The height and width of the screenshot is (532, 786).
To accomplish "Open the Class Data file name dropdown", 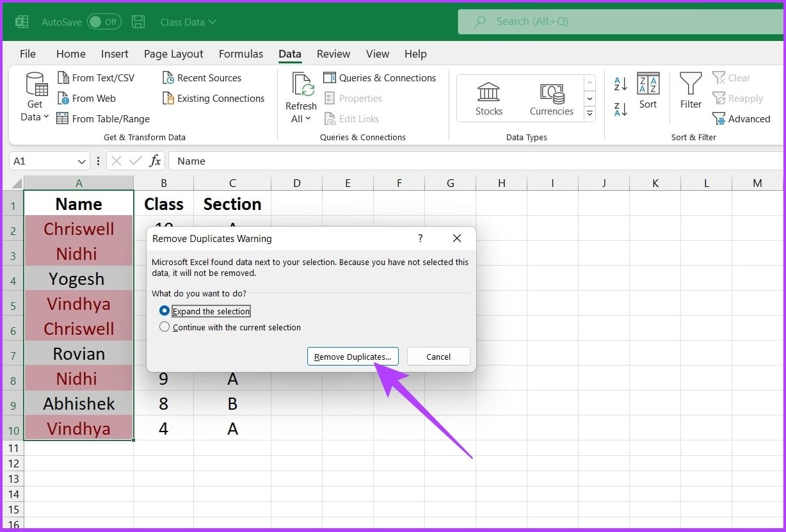I will coord(188,22).
